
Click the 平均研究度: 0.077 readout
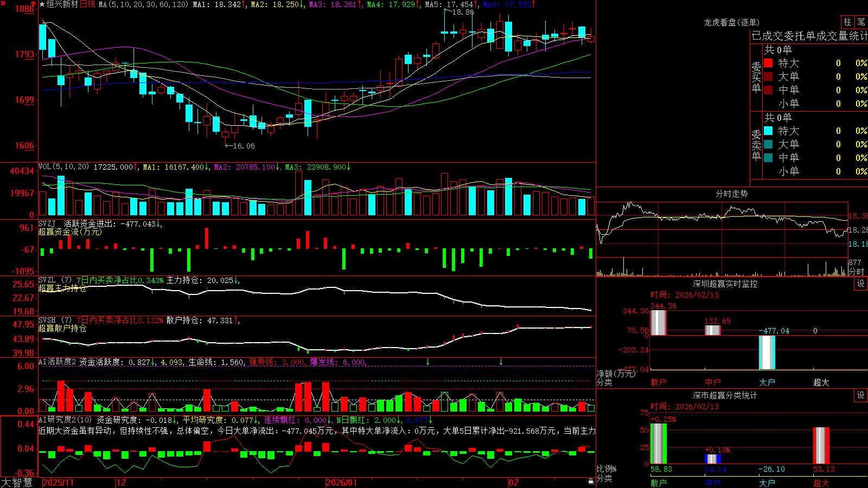click(x=218, y=420)
